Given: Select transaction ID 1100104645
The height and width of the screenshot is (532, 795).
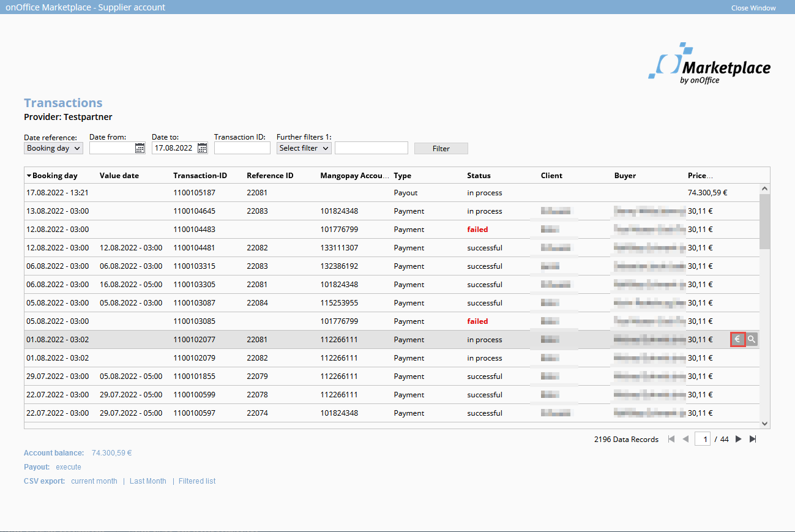Looking at the screenshot, I should click(x=195, y=211).
